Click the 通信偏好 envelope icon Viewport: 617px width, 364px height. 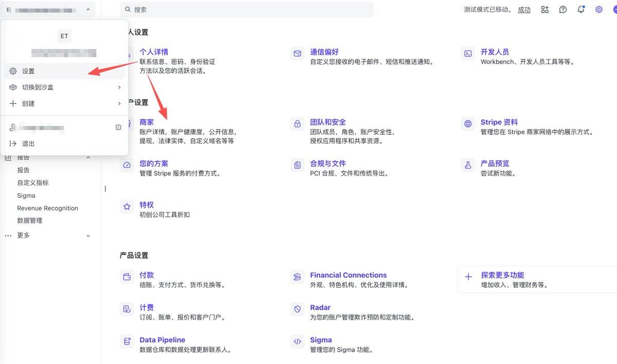coord(297,53)
